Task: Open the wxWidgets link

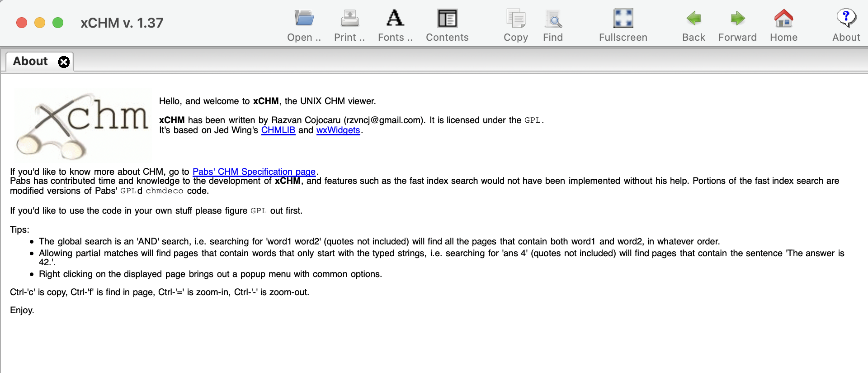Action: (x=338, y=130)
